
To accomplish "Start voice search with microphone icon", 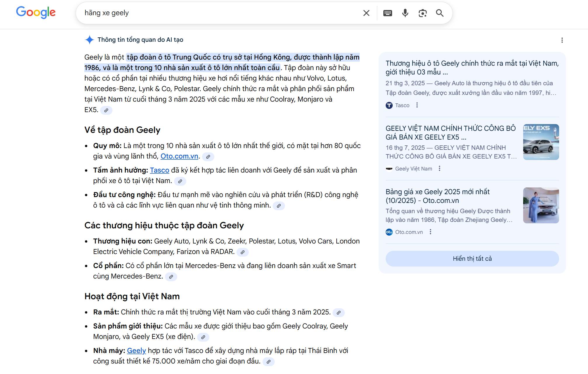I will click(x=405, y=13).
